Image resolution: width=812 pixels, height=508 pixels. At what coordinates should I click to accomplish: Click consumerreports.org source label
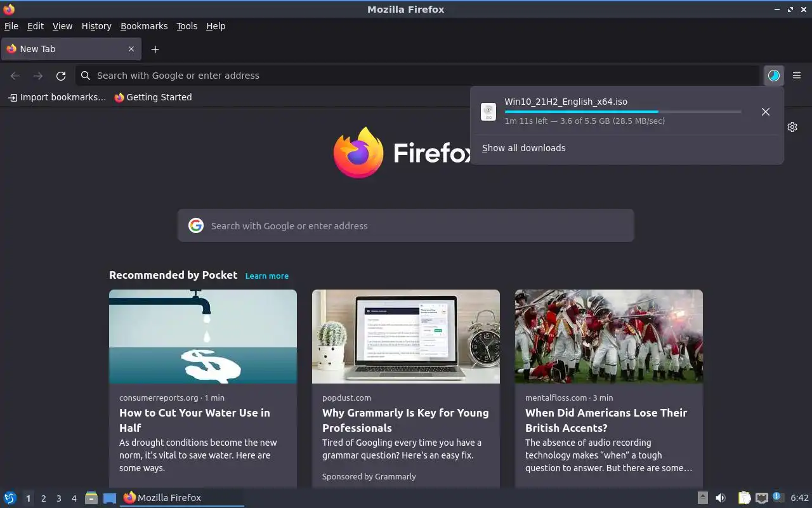point(159,398)
